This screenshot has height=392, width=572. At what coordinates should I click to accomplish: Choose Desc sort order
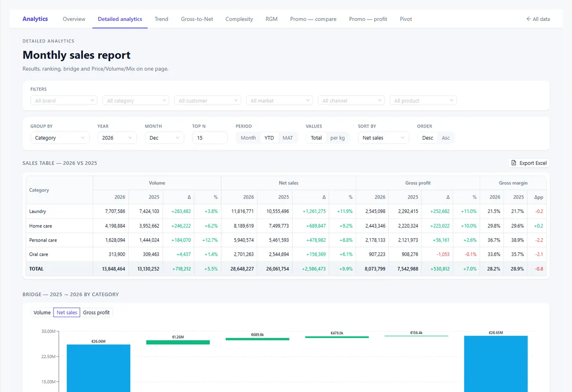pos(428,138)
